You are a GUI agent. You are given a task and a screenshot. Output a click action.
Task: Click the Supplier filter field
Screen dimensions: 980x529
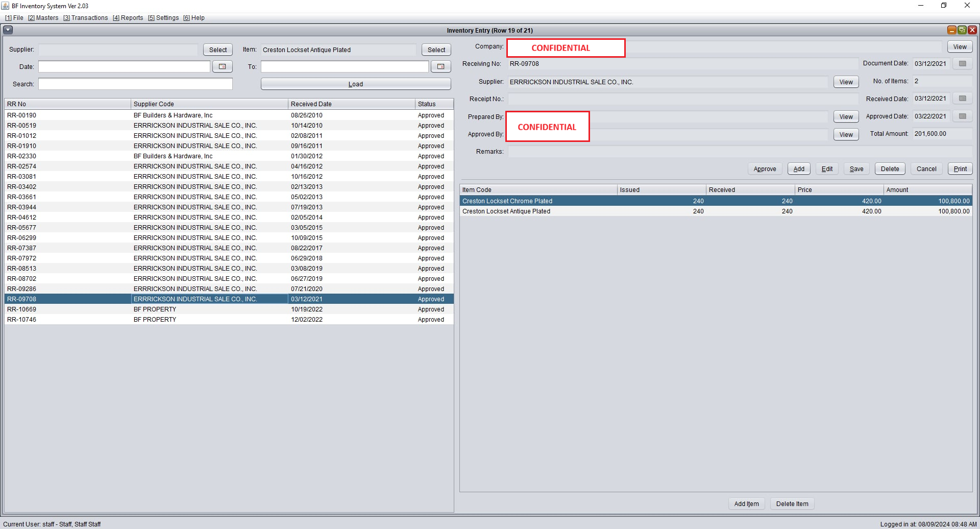coord(118,50)
